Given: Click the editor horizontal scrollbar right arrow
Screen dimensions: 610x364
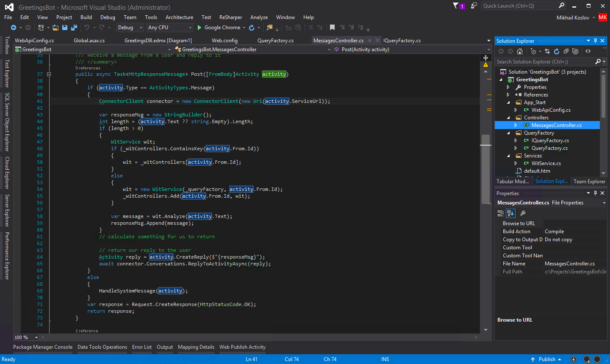Looking at the screenshot, I should click(x=477, y=337).
